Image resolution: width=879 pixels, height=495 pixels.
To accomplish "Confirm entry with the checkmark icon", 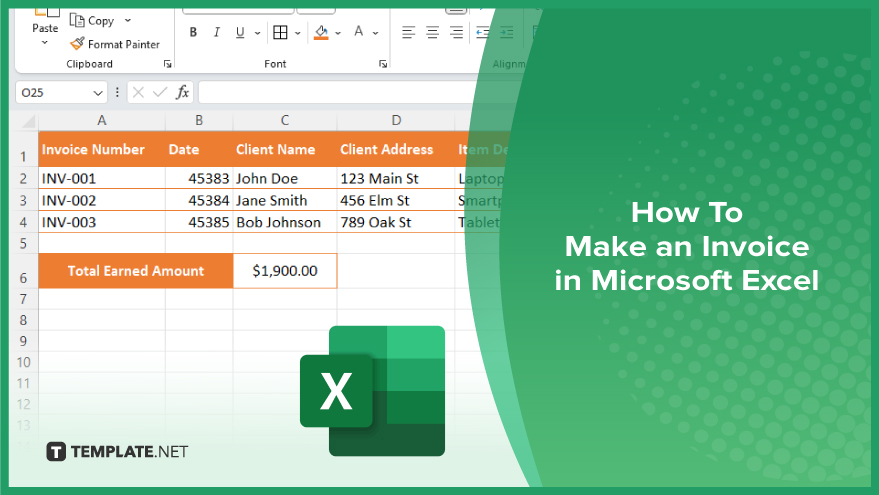I will [x=160, y=92].
